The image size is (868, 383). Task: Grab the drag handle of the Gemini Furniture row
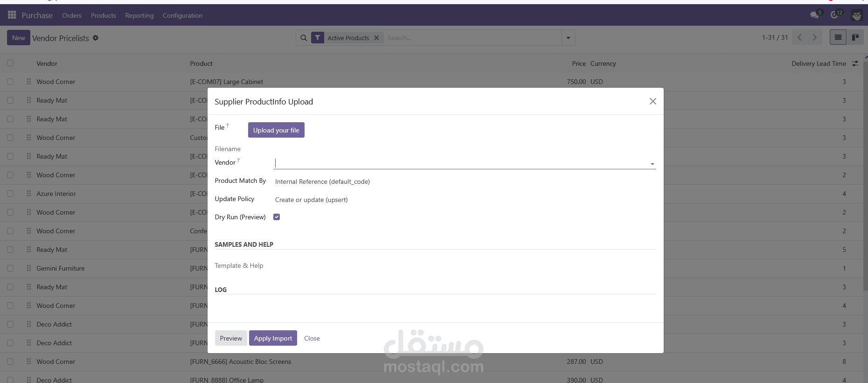29,268
